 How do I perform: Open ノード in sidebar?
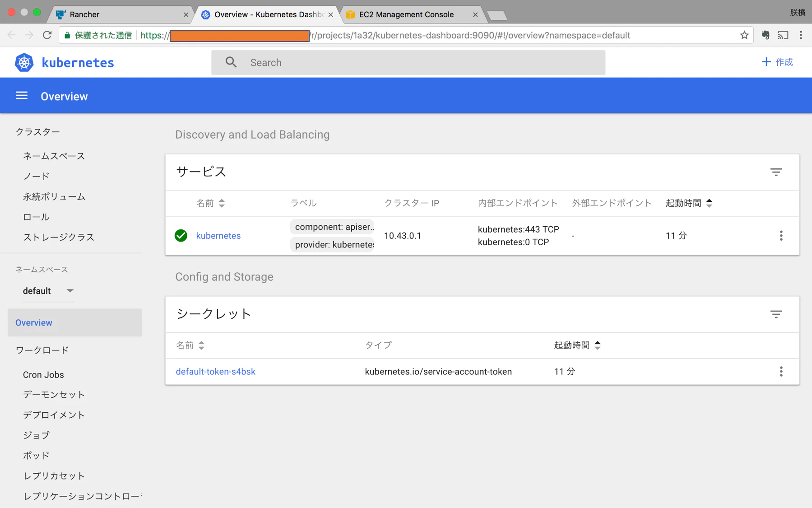(36, 176)
